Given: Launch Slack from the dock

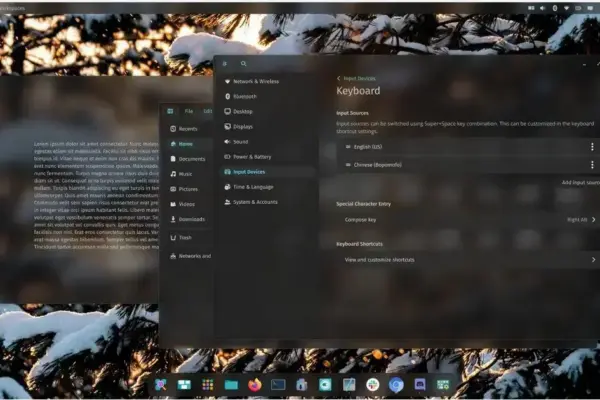Looking at the screenshot, I should pos(372,385).
